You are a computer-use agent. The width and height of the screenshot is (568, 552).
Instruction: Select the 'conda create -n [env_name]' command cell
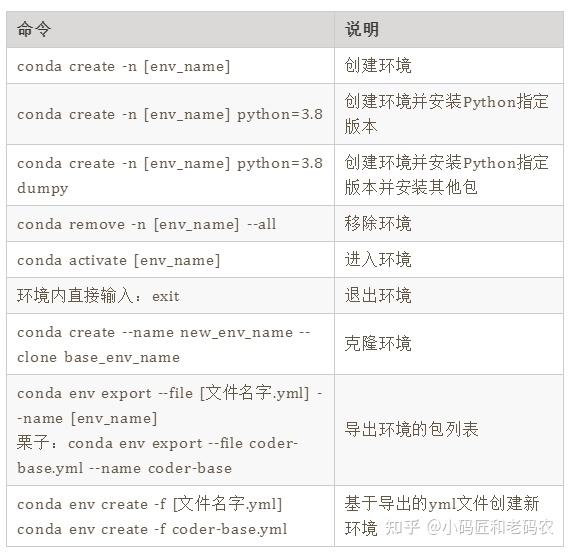[170, 66]
